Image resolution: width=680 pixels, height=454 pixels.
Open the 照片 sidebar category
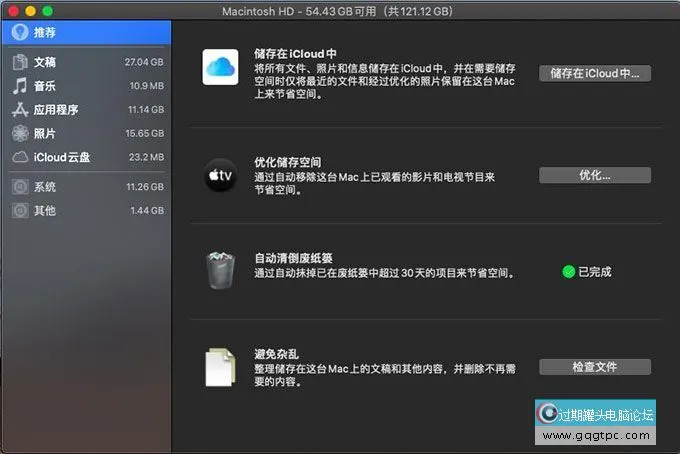tap(86, 134)
